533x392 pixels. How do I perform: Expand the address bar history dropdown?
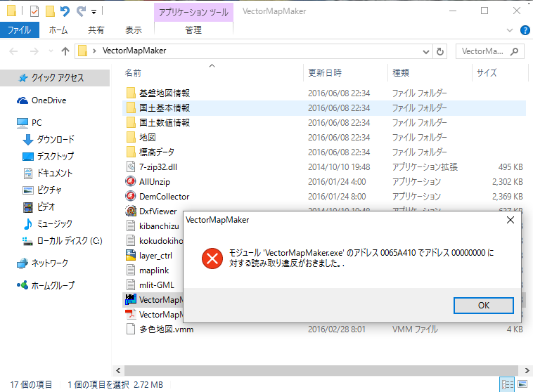click(x=425, y=51)
